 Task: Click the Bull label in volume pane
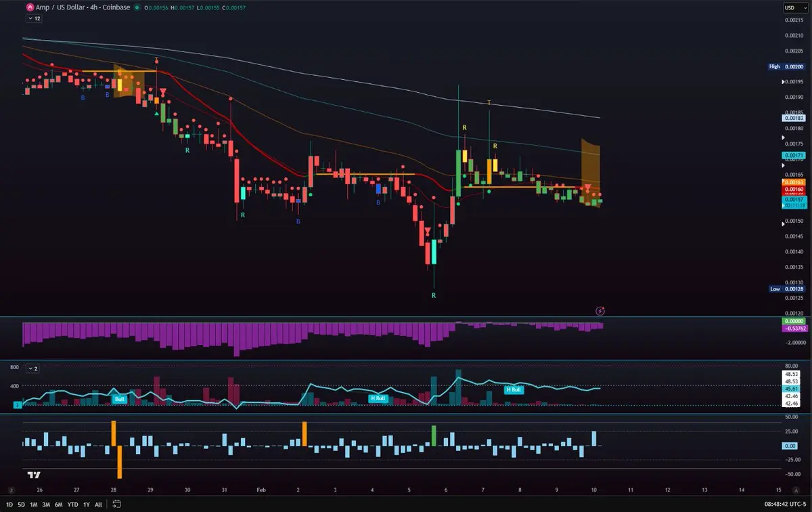pyautogui.click(x=120, y=399)
